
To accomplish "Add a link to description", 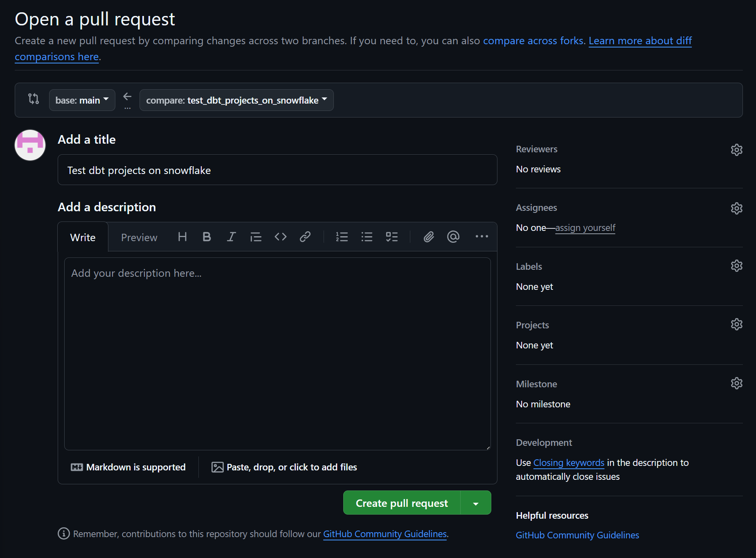I will coord(305,237).
